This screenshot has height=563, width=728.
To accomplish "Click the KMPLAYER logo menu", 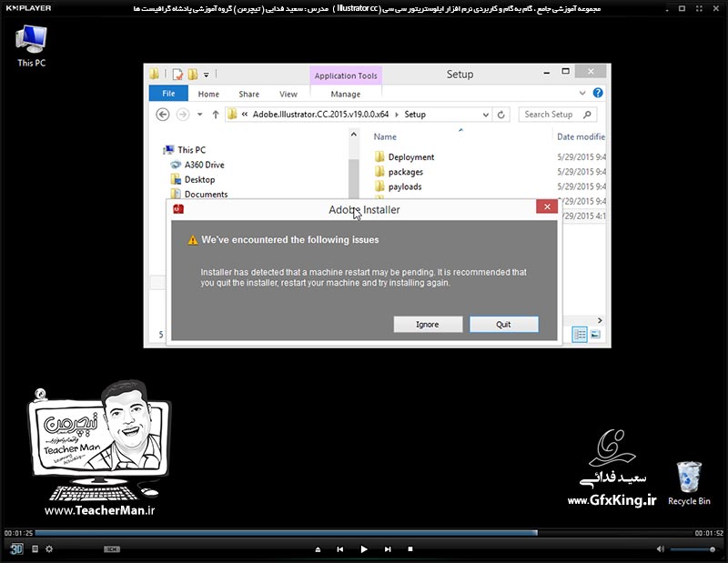I will point(28,8).
